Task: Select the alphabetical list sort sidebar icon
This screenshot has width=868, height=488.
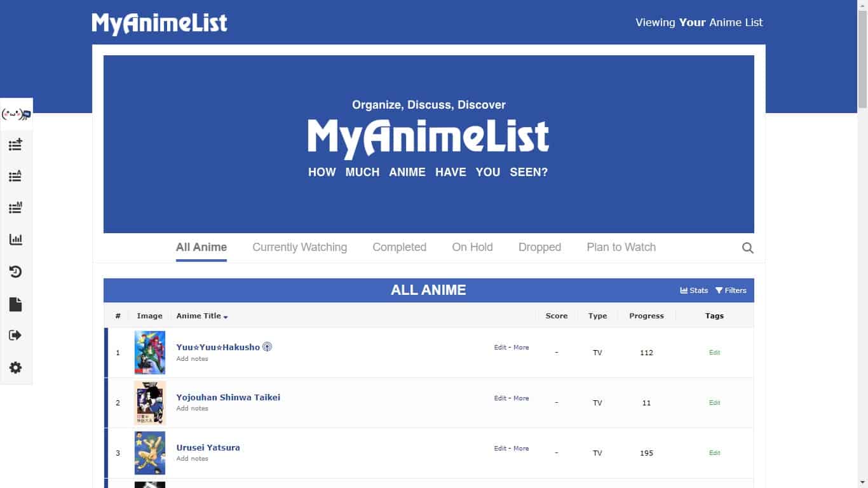Action: coord(16,176)
